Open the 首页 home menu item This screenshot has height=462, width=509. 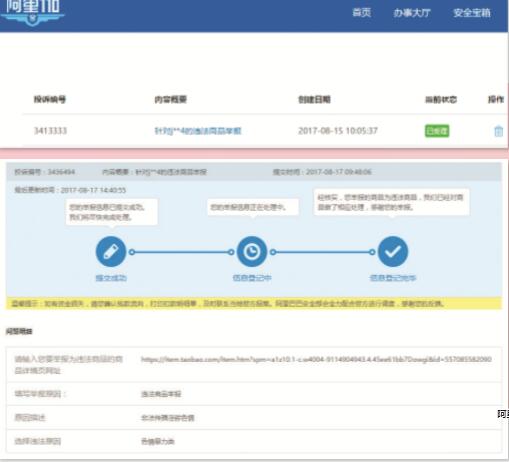point(362,13)
